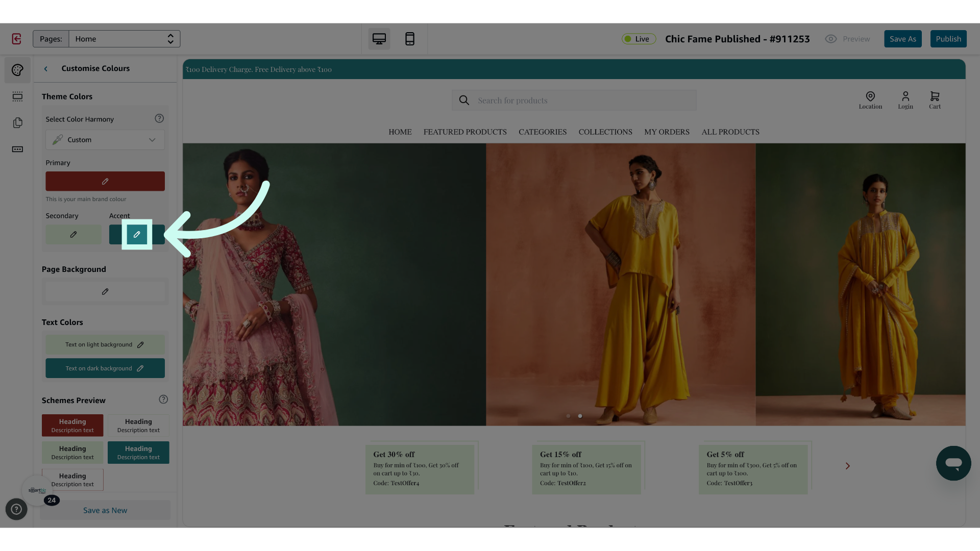This screenshot has height=551, width=980.
Task: Select the white Heading scheme preview
Action: tap(138, 425)
